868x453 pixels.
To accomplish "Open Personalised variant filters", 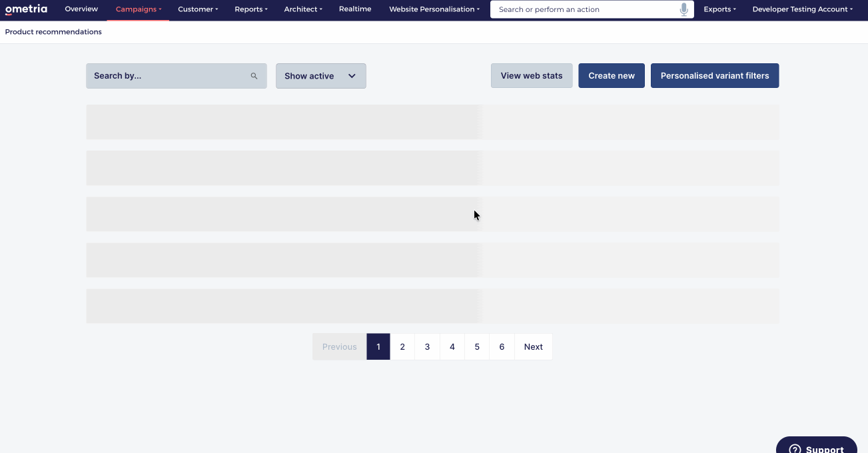I will pos(715,76).
